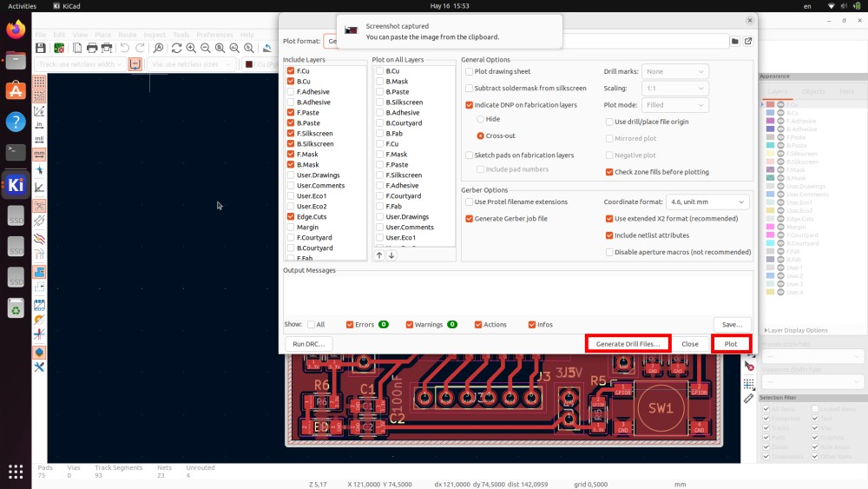Open Board Setup icon in toolbar
The width and height of the screenshot is (868, 489).
click(59, 48)
